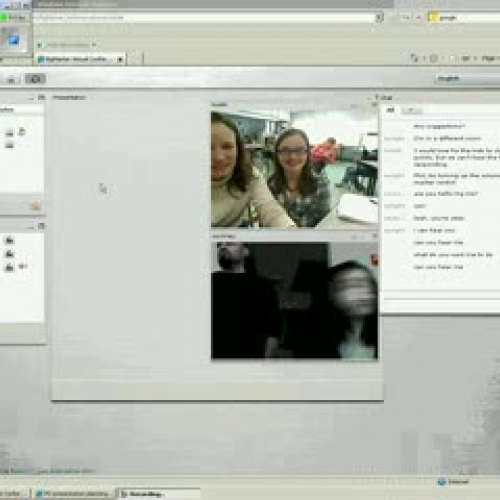
Task: Open the Page menu in browser toolbar
Action: pyautogui.click(x=490, y=58)
